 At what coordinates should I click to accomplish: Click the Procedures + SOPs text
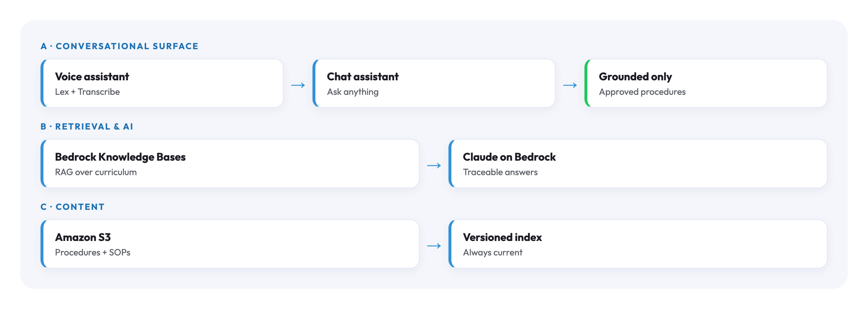point(93,253)
